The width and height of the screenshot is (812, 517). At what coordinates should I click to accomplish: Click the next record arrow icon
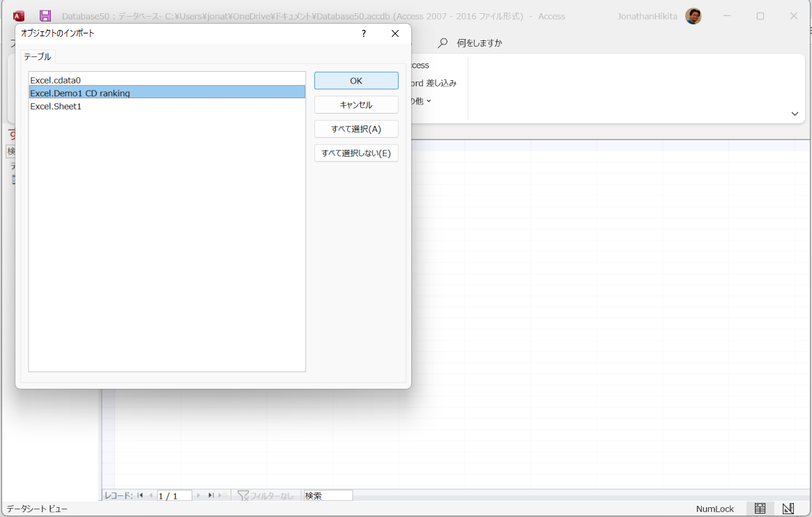pos(198,495)
